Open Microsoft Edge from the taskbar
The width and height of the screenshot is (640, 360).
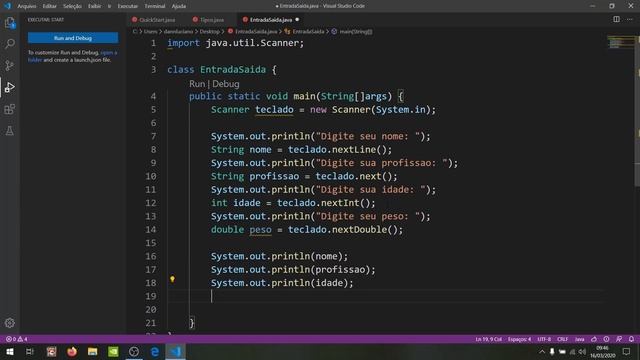coord(155,351)
